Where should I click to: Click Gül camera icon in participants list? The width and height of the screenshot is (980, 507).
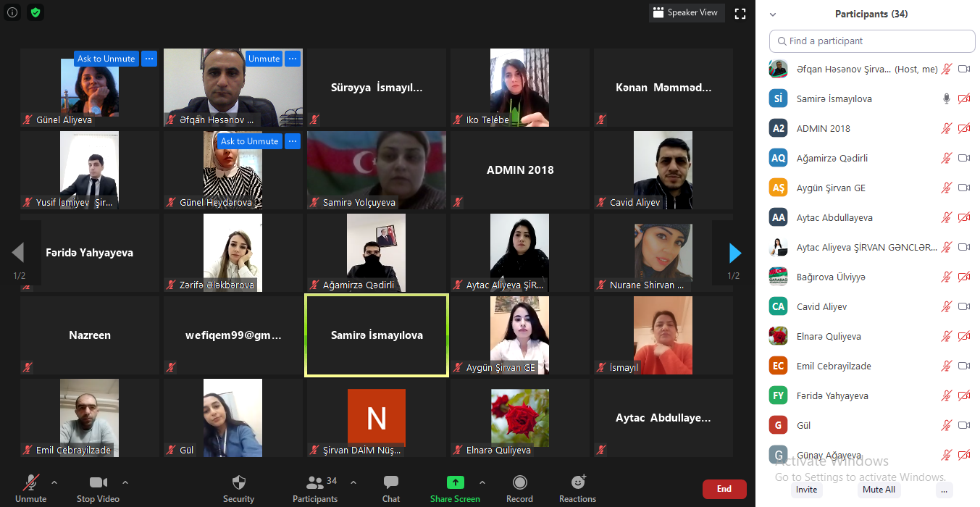(964, 425)
